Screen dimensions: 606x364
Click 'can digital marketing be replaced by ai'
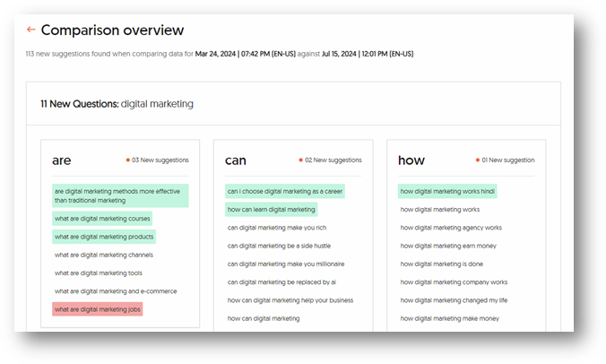(281, 282)
